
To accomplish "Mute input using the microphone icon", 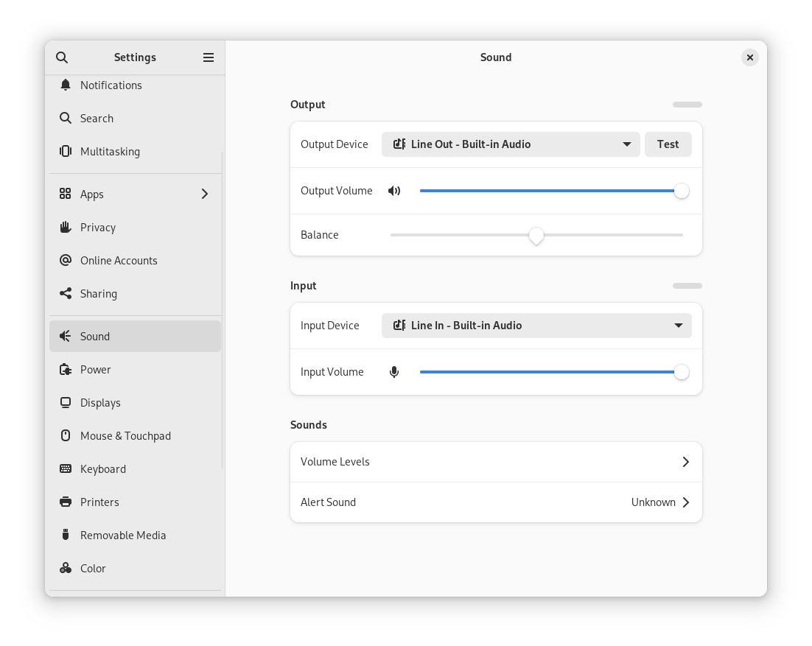I will [394, 371].
